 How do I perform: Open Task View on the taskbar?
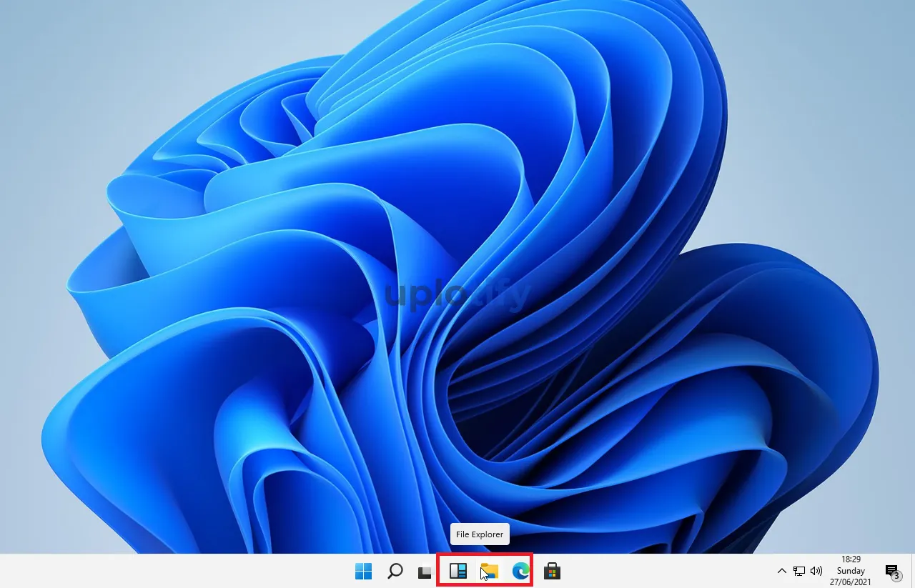425,572
